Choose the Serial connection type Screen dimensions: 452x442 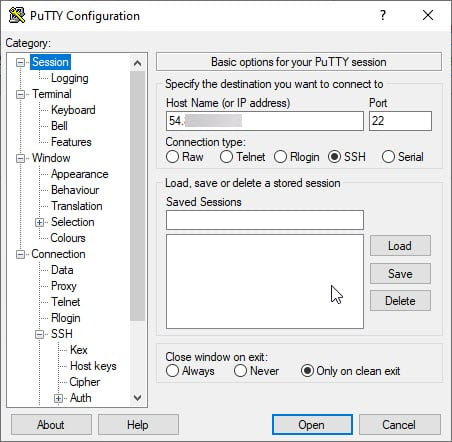coord(388,157)
